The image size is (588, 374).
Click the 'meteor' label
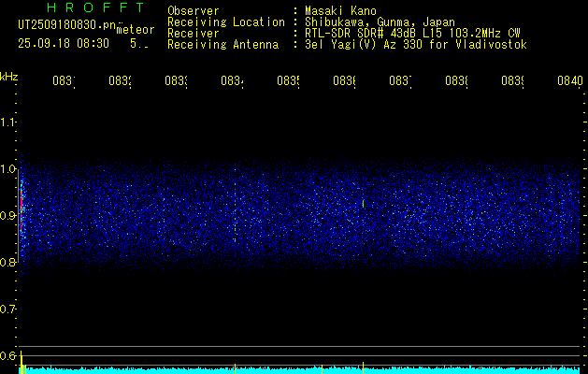(x=136, y=29)
